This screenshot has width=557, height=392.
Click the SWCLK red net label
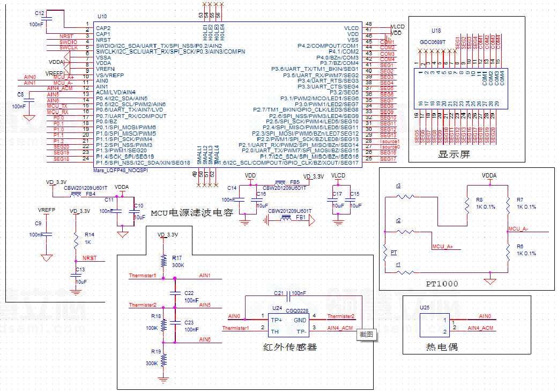(69, 47)
